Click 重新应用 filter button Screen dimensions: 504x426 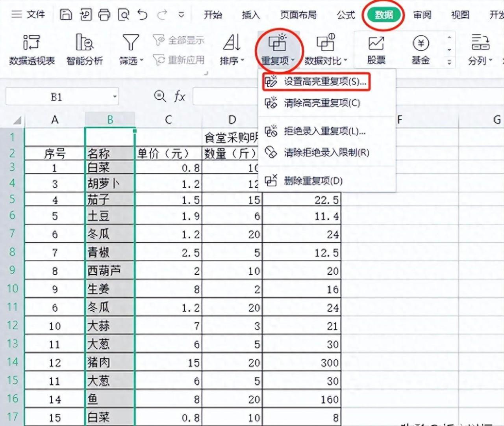click(179, 60)
